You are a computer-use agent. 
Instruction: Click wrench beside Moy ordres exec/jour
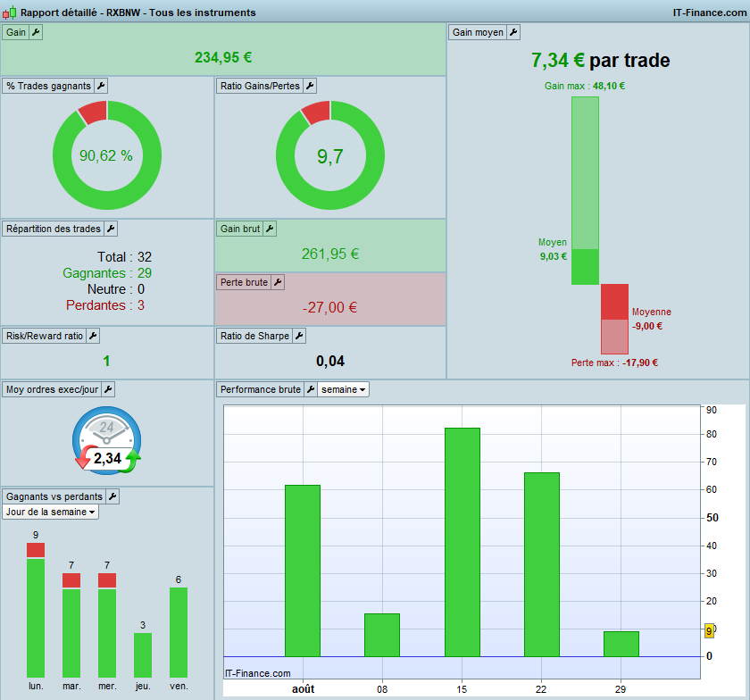pos(109,389)
